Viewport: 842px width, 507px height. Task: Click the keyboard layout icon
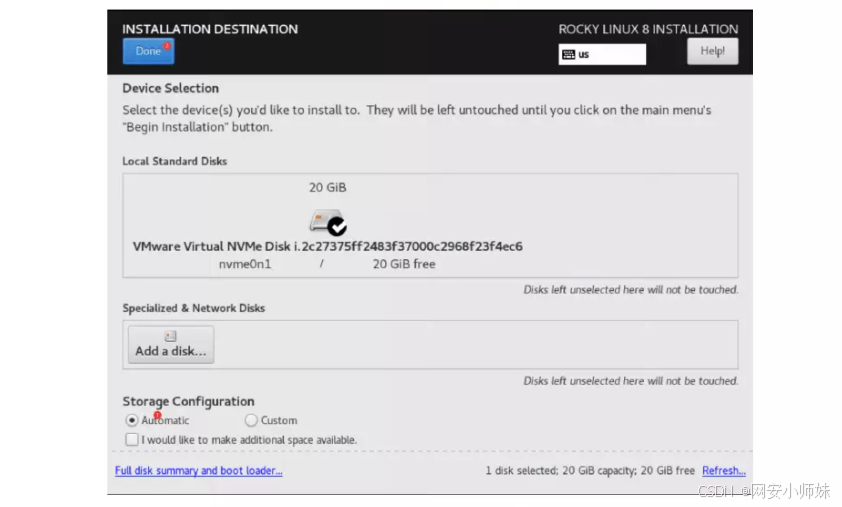[x=569, y=55]
